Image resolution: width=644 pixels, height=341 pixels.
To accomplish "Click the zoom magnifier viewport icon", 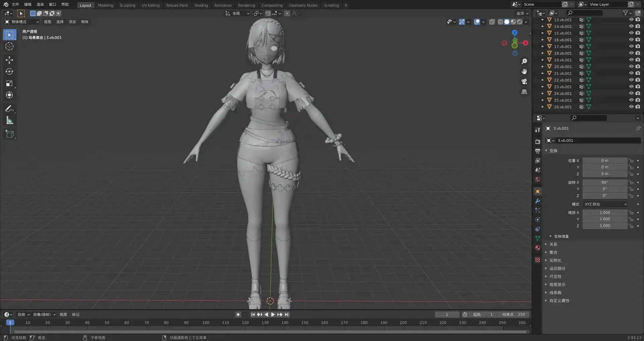I will 524,61.
